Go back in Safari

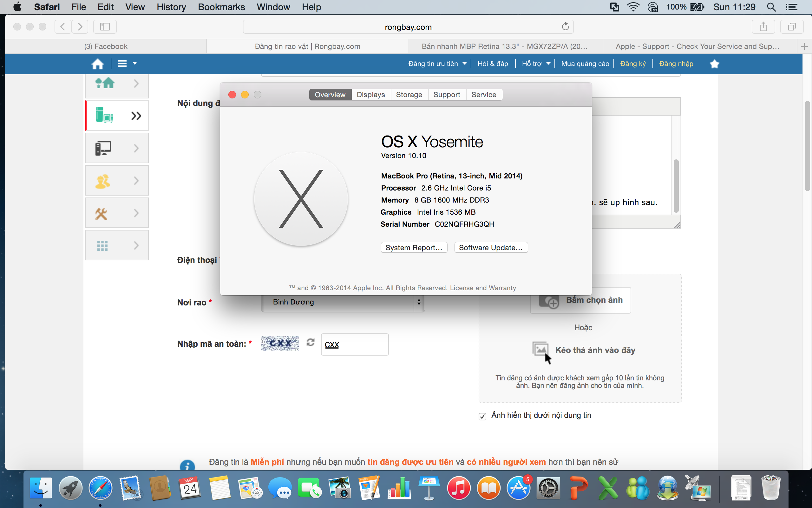[x=63, y=27]
